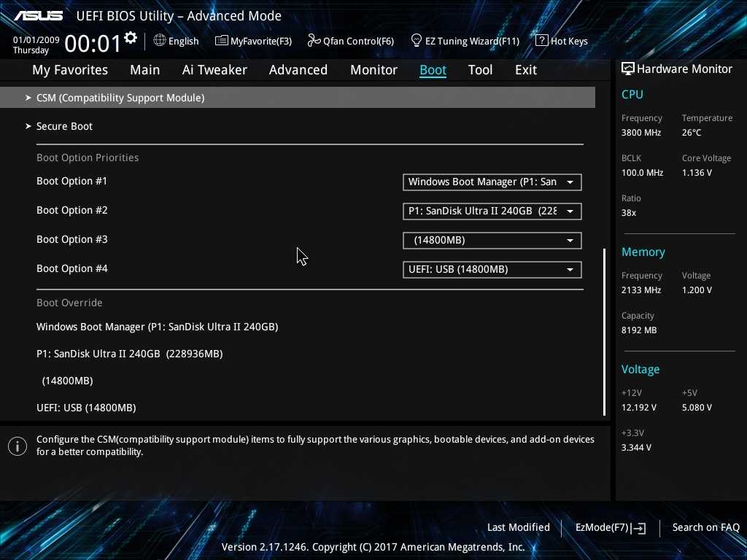Image resolution: width=747 pixels, height=560 pixels.
Task: Open Boot Option #1 dropdown
Action: coord(492,182)
